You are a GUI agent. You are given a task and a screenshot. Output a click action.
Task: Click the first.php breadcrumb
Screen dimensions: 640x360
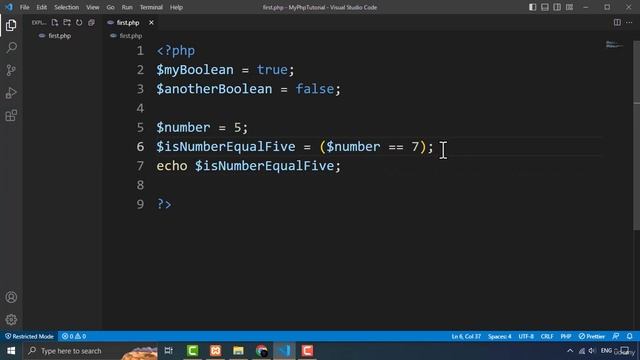click(x=131, y=36)
